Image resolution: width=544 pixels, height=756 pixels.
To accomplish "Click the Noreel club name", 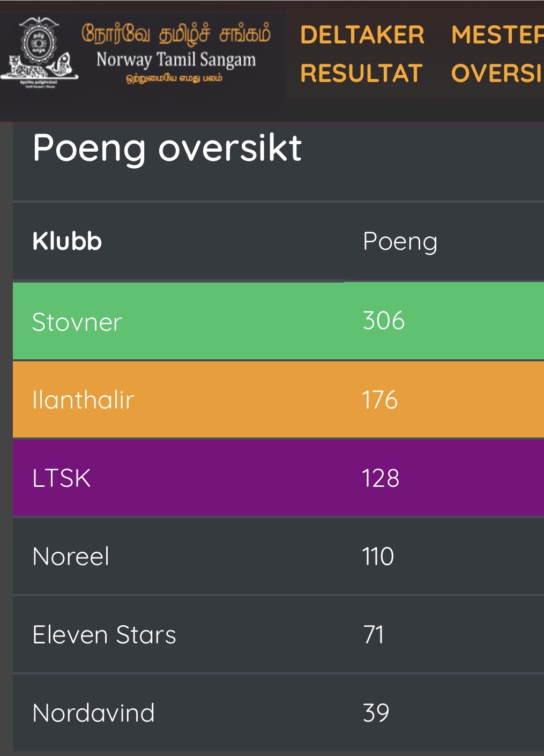I will click(x=71, y=556).
